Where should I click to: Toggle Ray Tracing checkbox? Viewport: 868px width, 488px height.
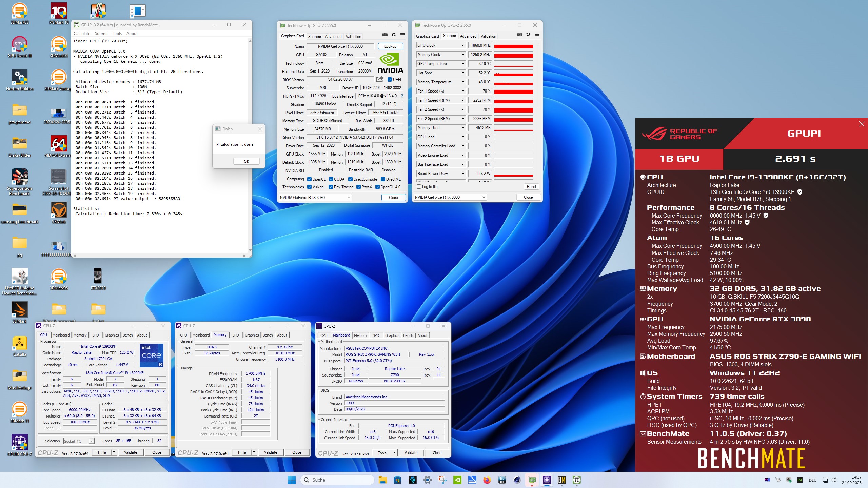tap(331, 187)
